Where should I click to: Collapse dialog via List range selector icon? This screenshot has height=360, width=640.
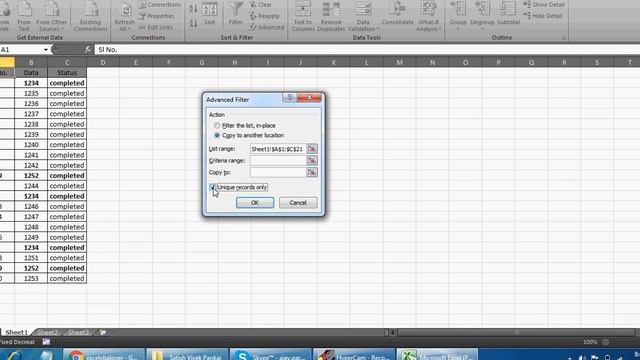[312, 149]
